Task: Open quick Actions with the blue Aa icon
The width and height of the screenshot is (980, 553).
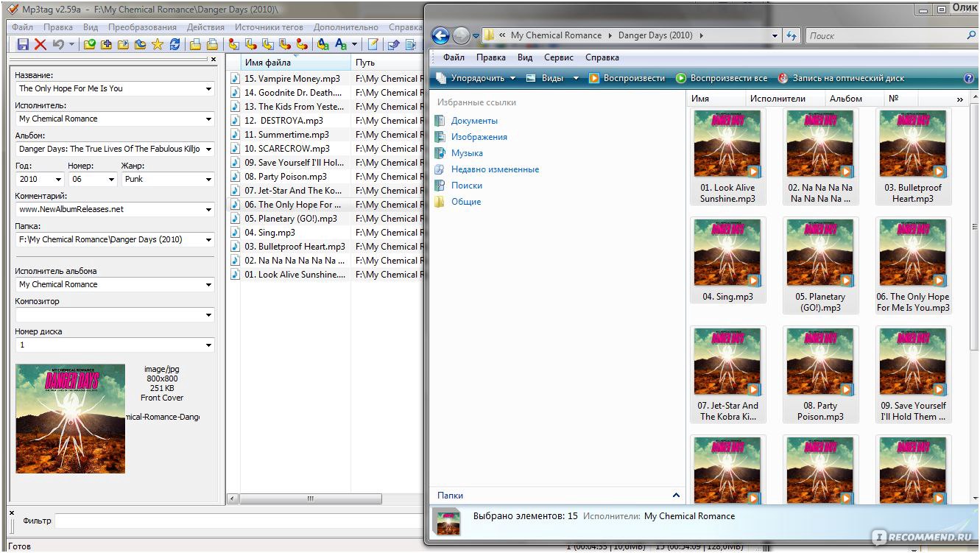Action: [x=340, y=44]
